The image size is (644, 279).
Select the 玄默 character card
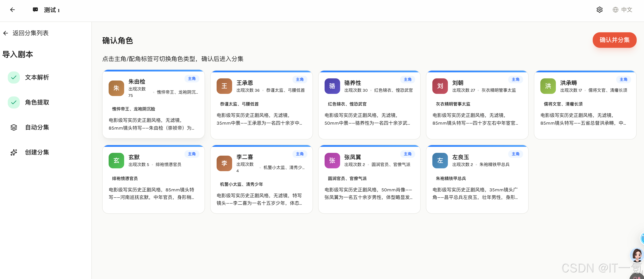(153, 179)
